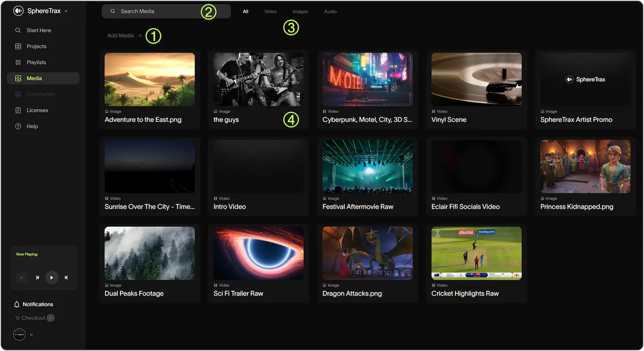Click the Add Media button
This screenshot has height=351, width=644.
tap(125, 35)
